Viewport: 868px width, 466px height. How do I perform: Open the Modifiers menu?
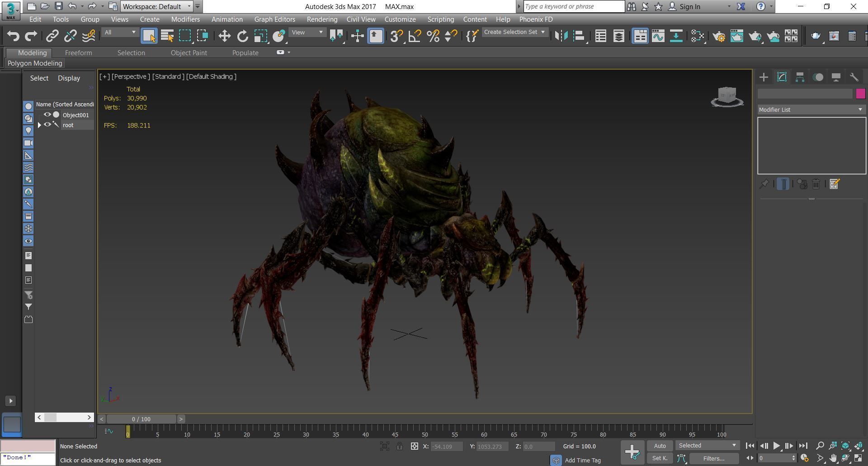coord(185,19)
